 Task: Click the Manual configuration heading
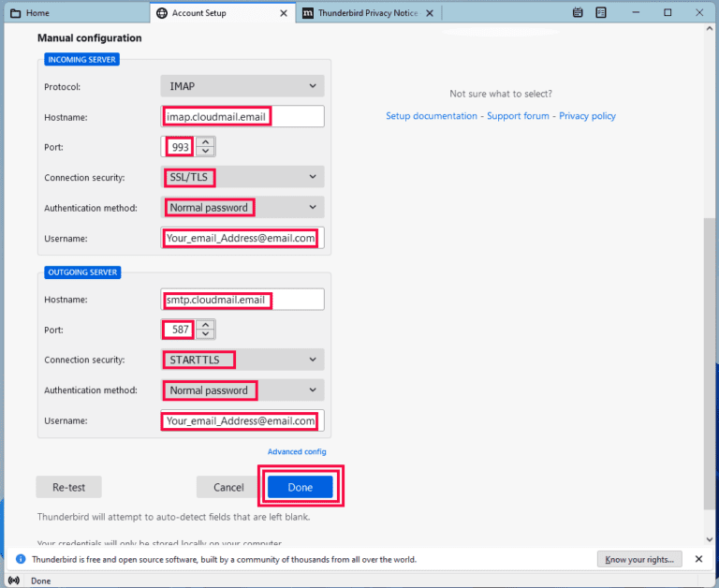pos(90,38)
